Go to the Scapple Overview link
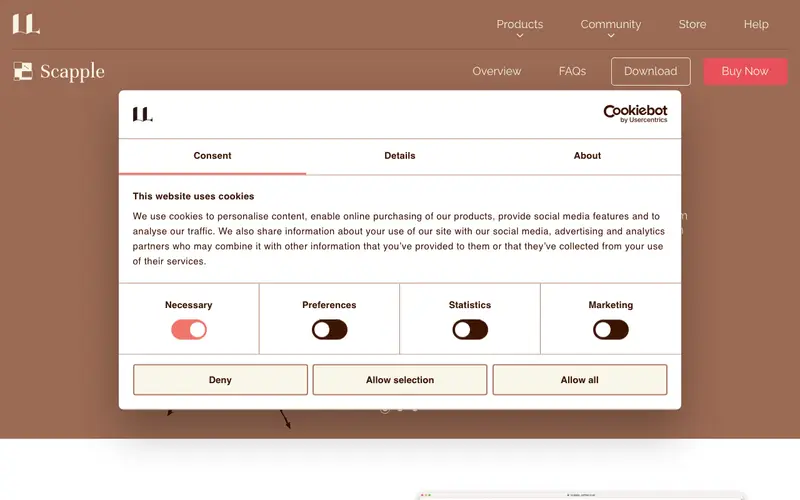 pos(496,71)
